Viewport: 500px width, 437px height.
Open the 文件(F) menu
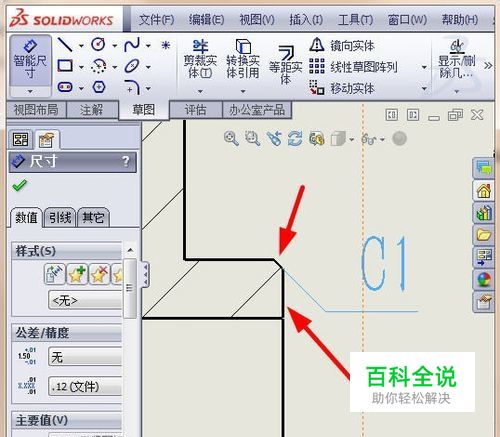tap(156, 20)
